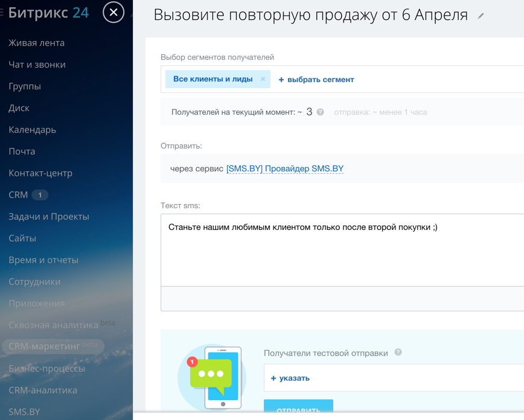This screenshot has height=420, width=524.
Task: Go to 'Чат и звонки' menu item
Action: click(x=37, y=65)
